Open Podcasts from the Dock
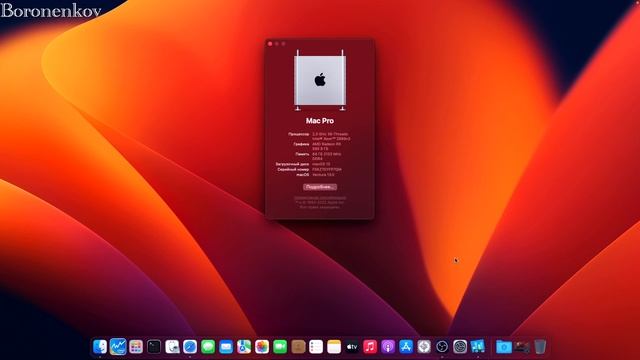640x360 pixels. click(x=388, y=347)
